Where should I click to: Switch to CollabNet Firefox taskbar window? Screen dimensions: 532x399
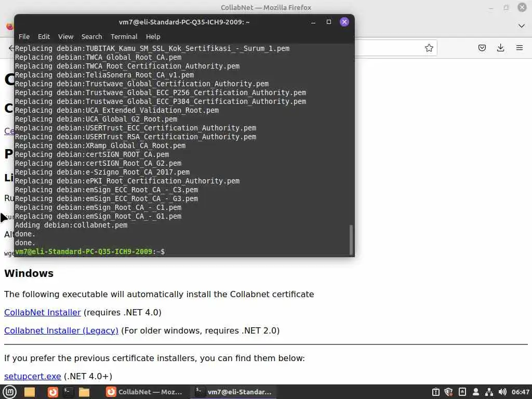point(144,392)
